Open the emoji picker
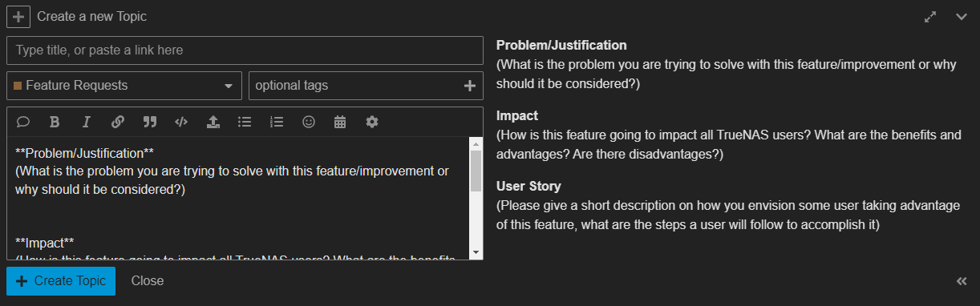Viewport: 980px width, 306px height. 309,122
